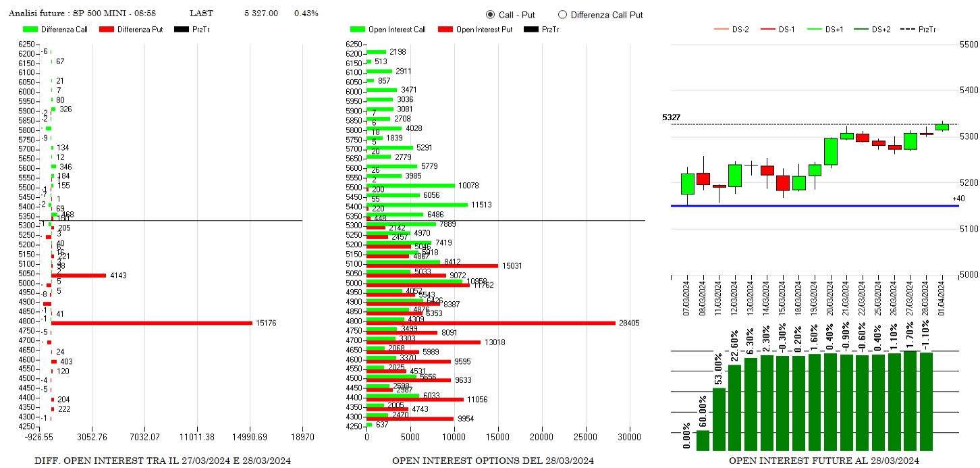Click the dark green DS+2 legend line
The height and width of the screenshot is (468, 980).
pyautogui.click(x=861, y=30)
